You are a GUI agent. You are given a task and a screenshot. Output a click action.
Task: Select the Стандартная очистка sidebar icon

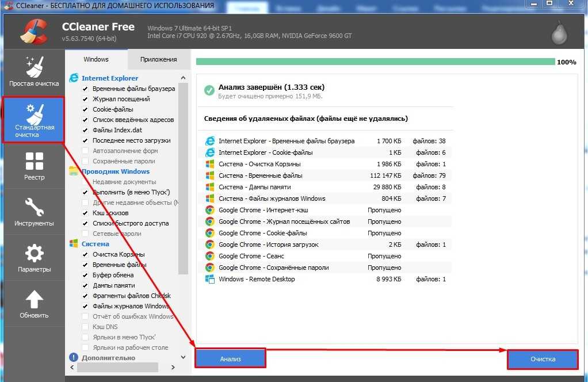pos(34,119)
